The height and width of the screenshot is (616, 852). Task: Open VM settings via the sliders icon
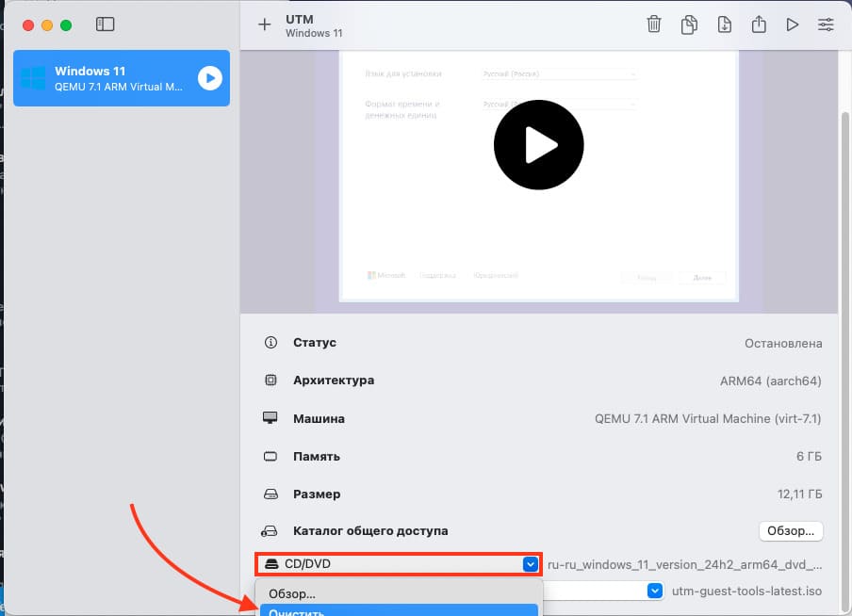[826, 24]
